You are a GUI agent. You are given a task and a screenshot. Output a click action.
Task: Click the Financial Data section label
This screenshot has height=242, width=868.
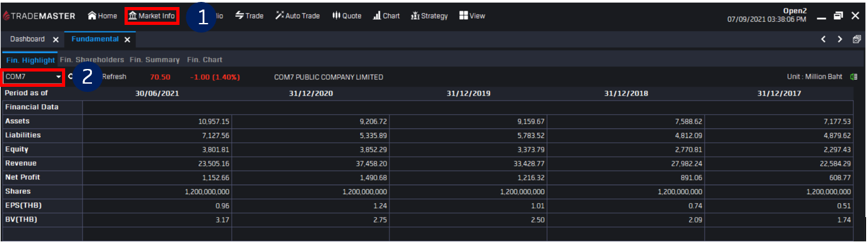(x=32, y=107)
